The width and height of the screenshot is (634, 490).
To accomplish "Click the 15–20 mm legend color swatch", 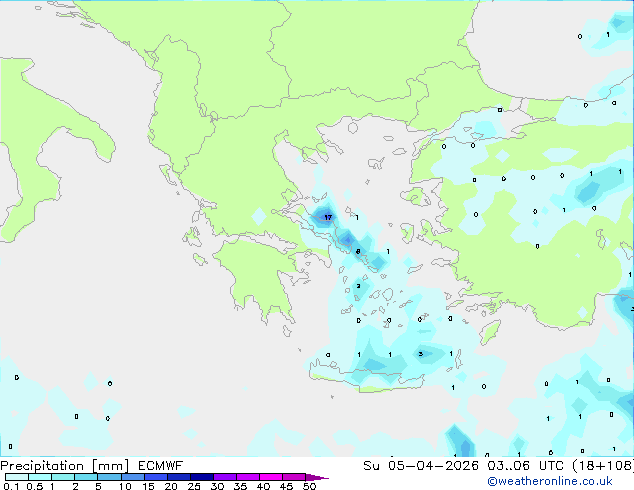I will 155,477.
